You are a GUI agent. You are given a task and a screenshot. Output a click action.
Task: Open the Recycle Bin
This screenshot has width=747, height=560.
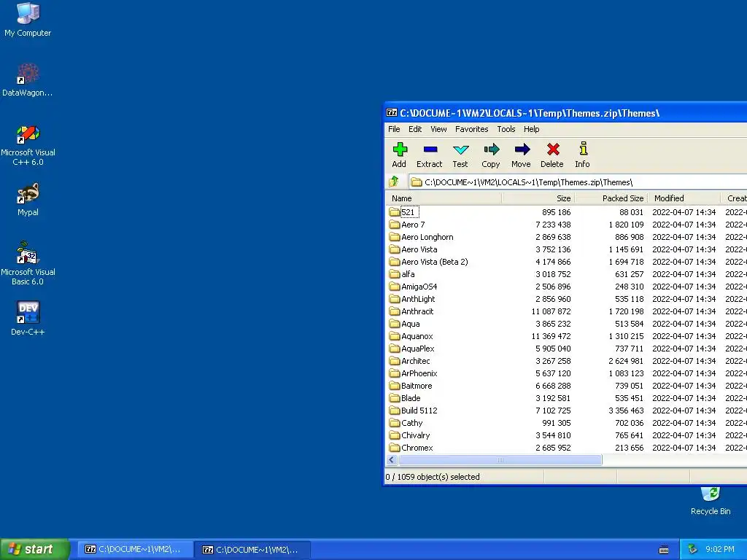pyautogui.click(x=711, y=499)
